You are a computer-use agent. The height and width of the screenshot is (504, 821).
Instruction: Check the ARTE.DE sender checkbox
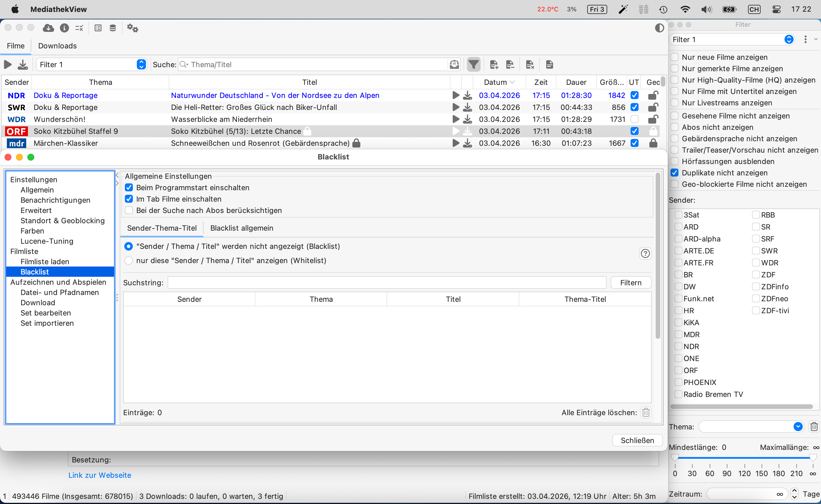tap(678, 251)
